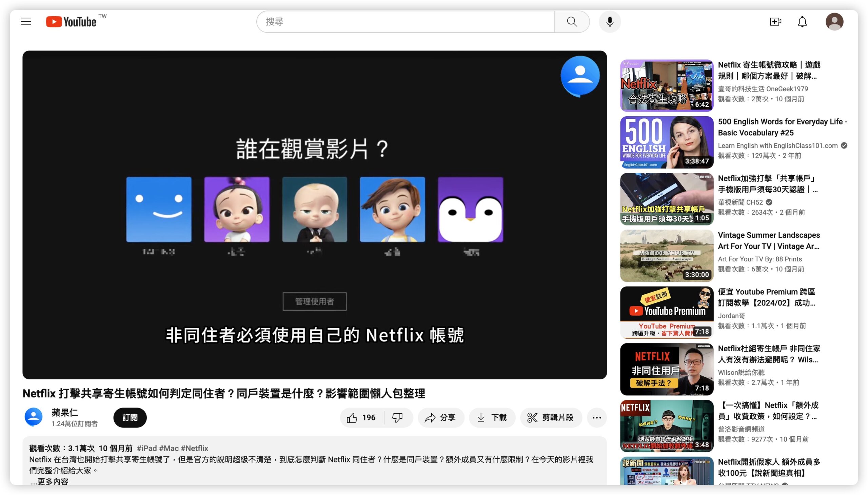The width and height of the screenshot is (868, 495).
Task: Click 觀看次數：3.1萬次 view count
Action: click(62, 448)
